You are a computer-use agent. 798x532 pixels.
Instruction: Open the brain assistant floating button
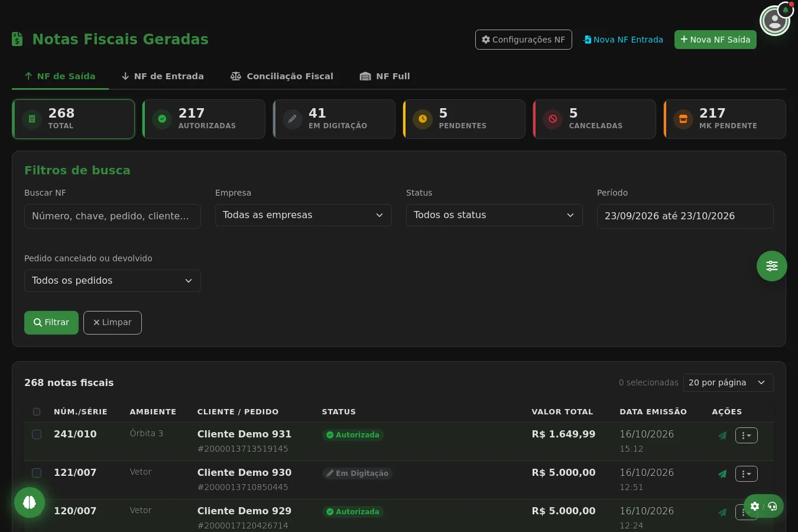pyautogui.click(x=30, y=502)
